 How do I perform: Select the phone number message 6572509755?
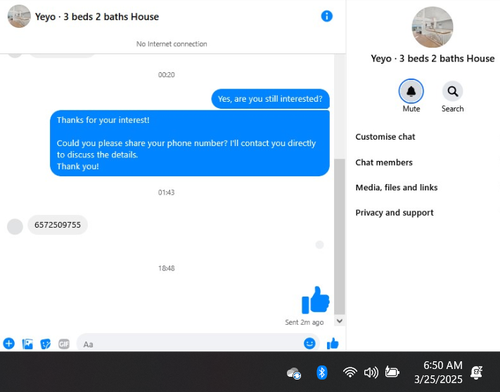[58, 225]
